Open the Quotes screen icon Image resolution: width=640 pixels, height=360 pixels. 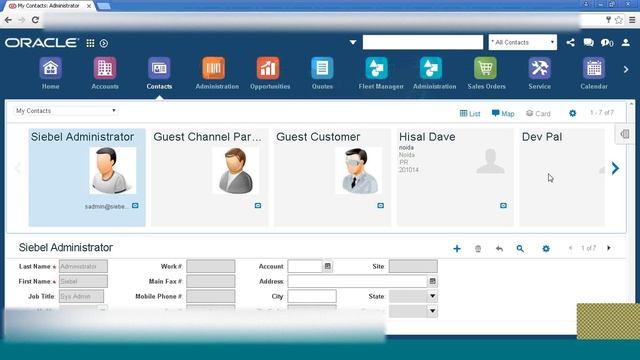coord(322,68)
